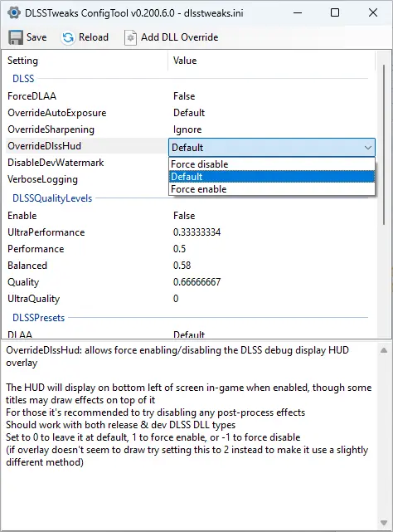Viewport: 393px width, 532px height.
Task: Maximize the ConfigTool window
Action: click(335, 13)
